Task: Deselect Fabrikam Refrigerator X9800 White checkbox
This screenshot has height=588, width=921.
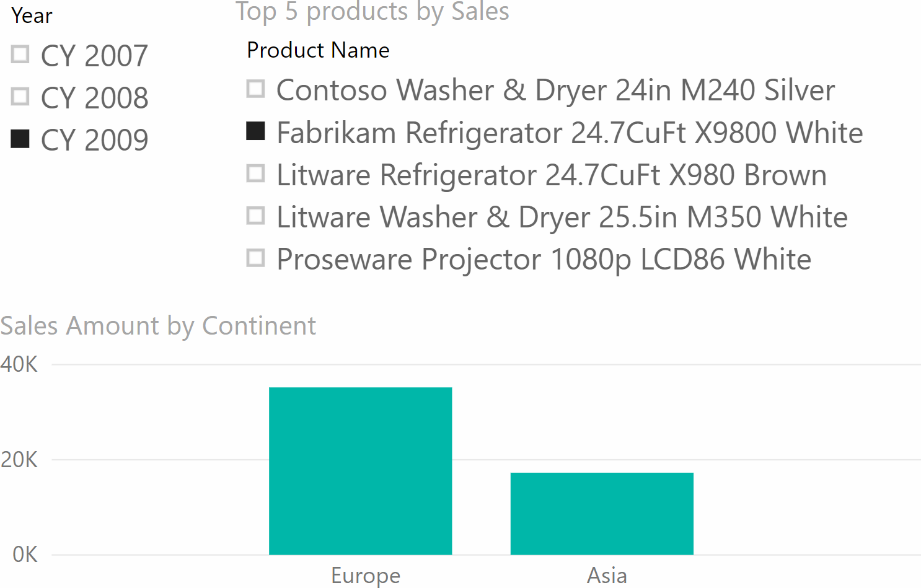Action: click(255, 131)
